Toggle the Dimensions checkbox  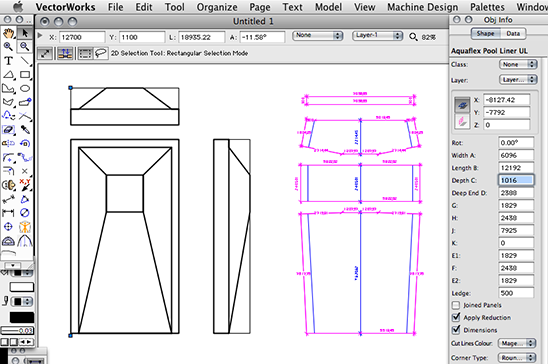tap(456, 329)
